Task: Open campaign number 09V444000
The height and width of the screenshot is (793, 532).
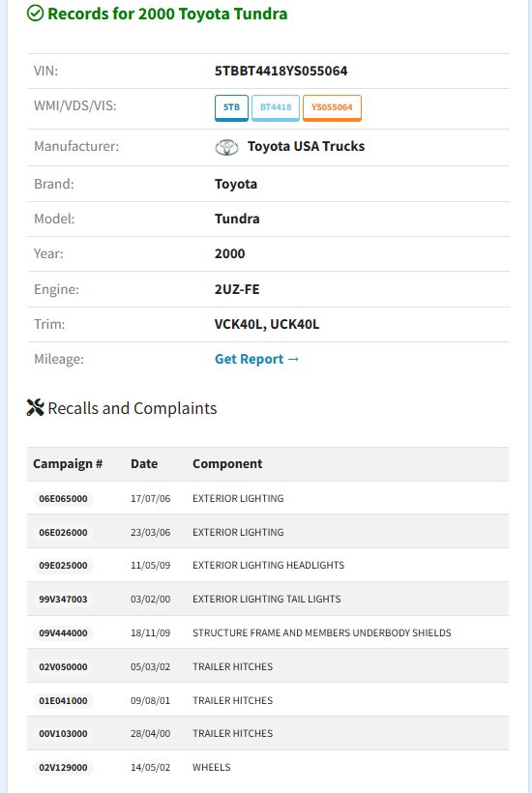Action: click(63, 633)
